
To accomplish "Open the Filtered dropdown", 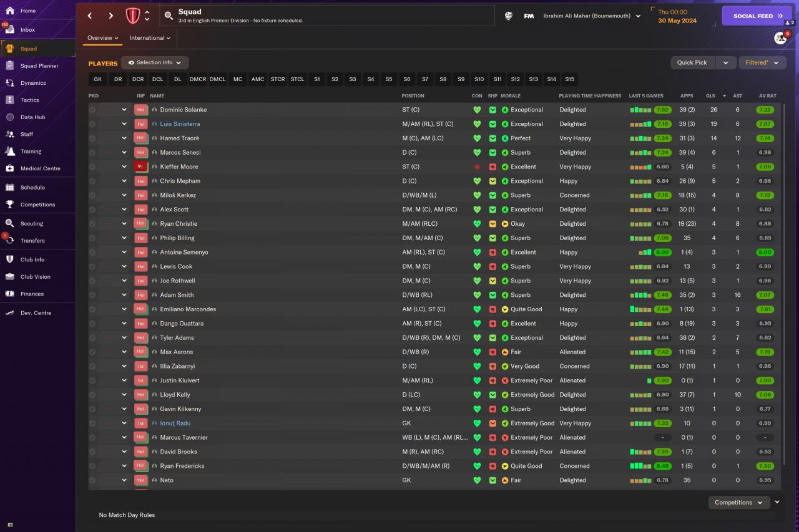I will coord(762,62).
